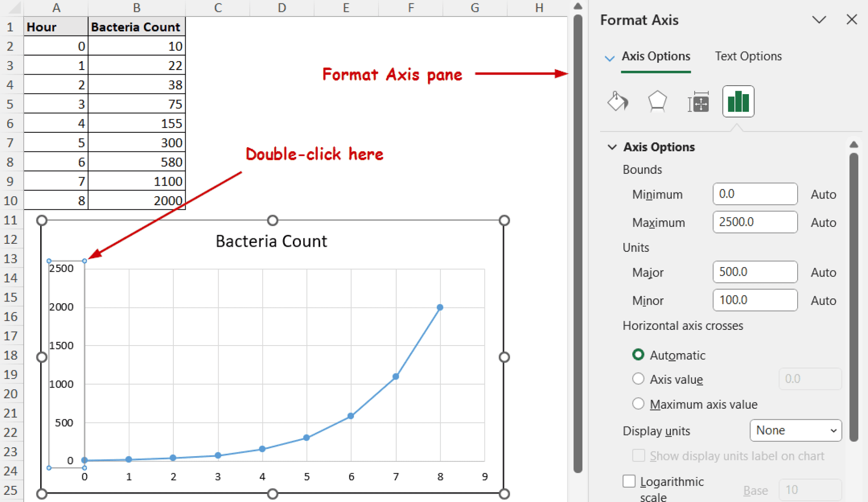Edit the Minimum bounds field showing 0.0

[755, 194]
